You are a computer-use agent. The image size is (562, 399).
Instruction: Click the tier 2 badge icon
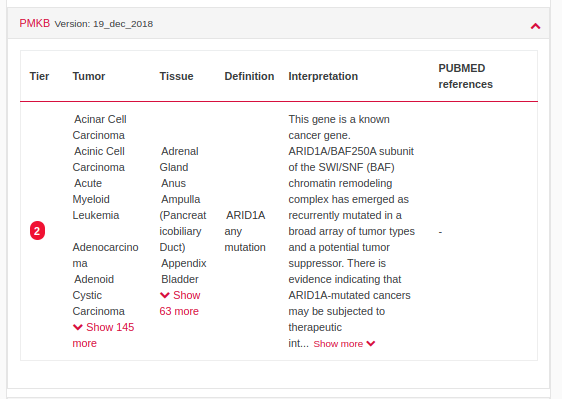37,231
